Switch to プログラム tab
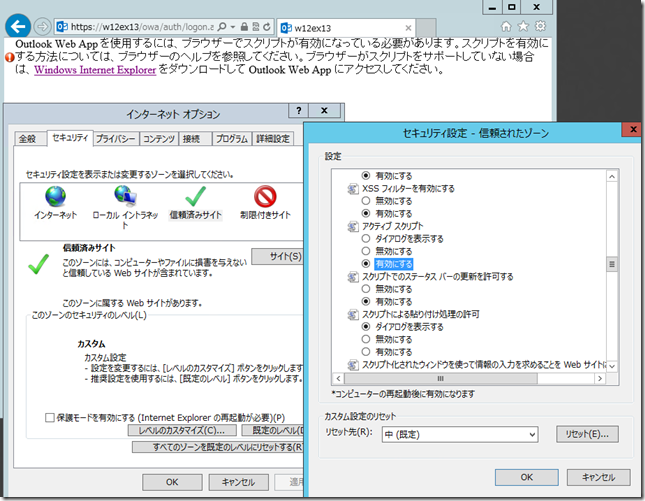The width and height of the screenshot is (645, 501). pos(232,139)
